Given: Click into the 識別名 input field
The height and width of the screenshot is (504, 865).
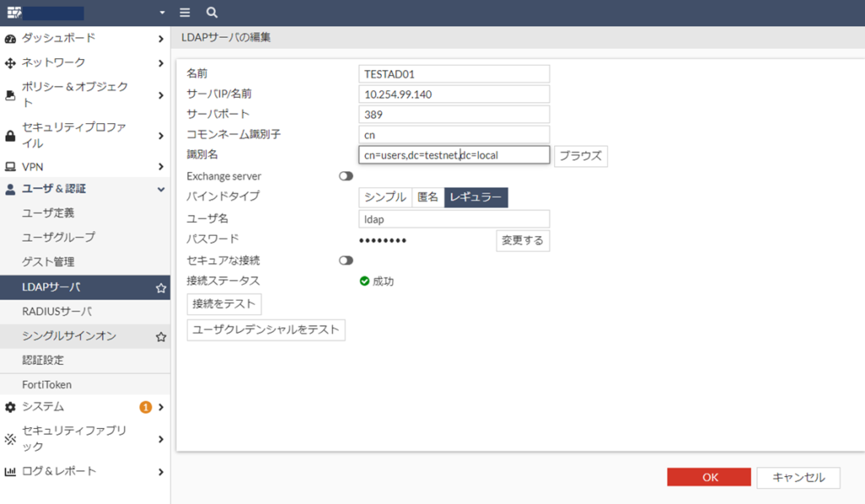Looking at the screenshot, I should click(454, 155).
